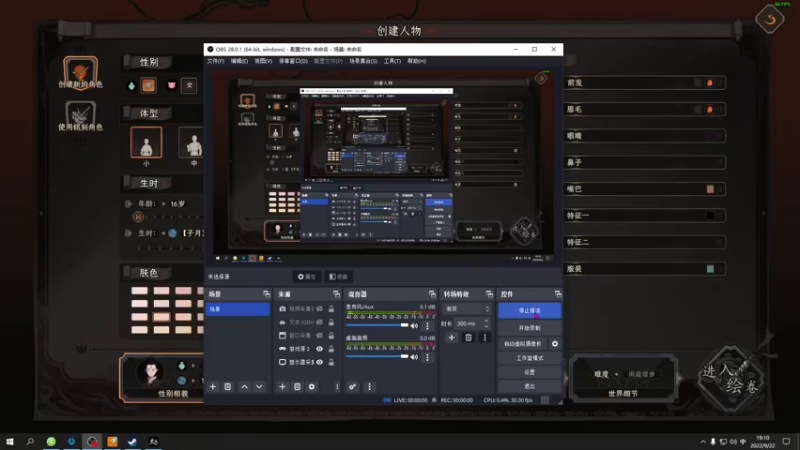This screenshot has height=450, width=800.
Task: Click the 开始录制 start recording button
Action: [x=529, y=328]
